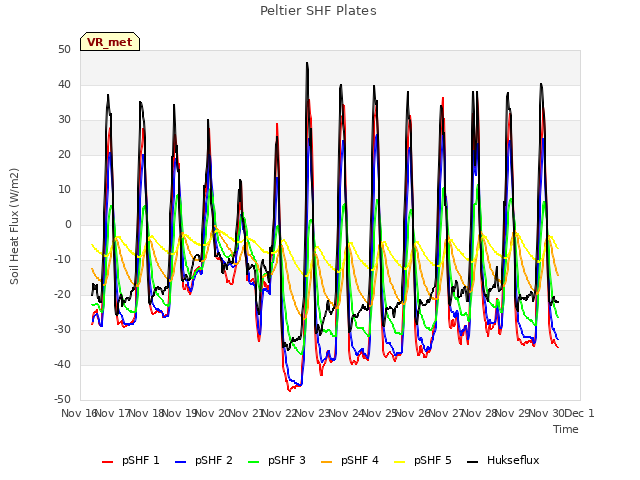This screenshot has width=640, height=480.
Task: Click the -20 y-axis tick label
Action: [x=62, y=295]
